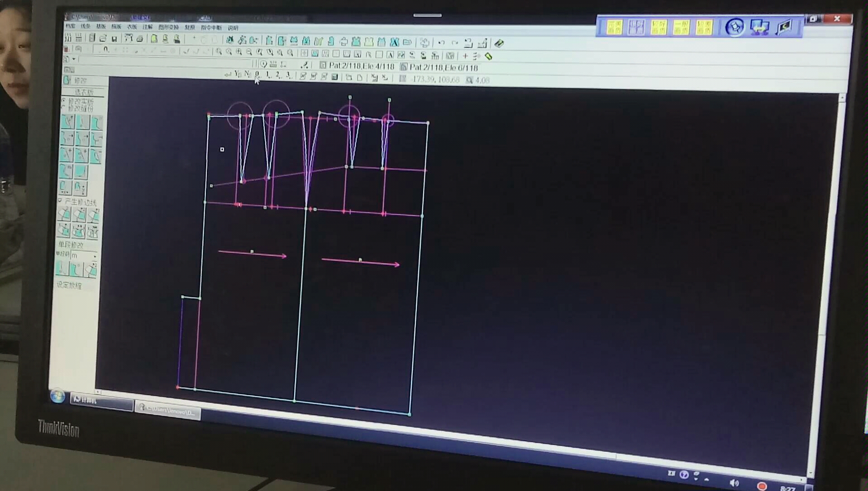This screenshot has height=491, width=868.
Task: Click the dual monitors icon in floating toolbar
Action: tap(759, 27)
